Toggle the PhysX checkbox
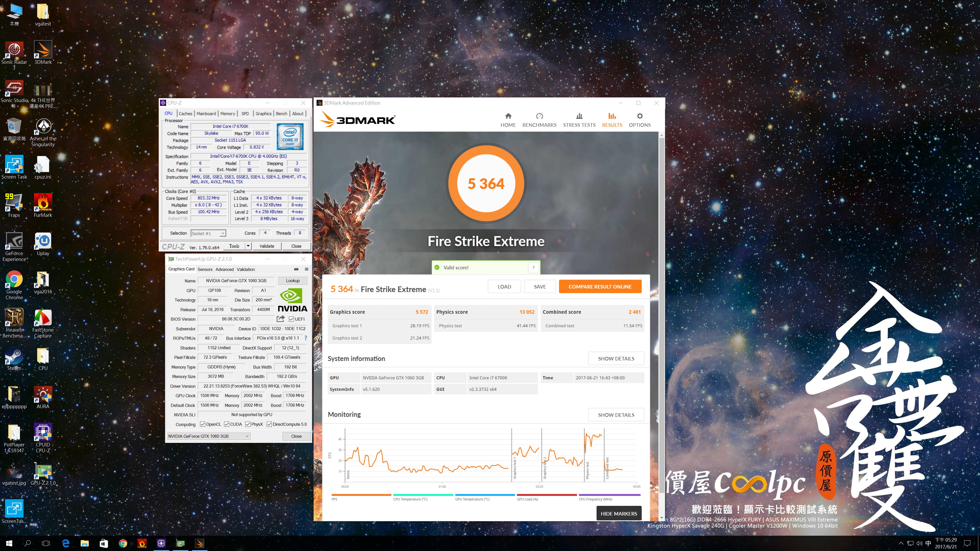 tap(248, 424)
